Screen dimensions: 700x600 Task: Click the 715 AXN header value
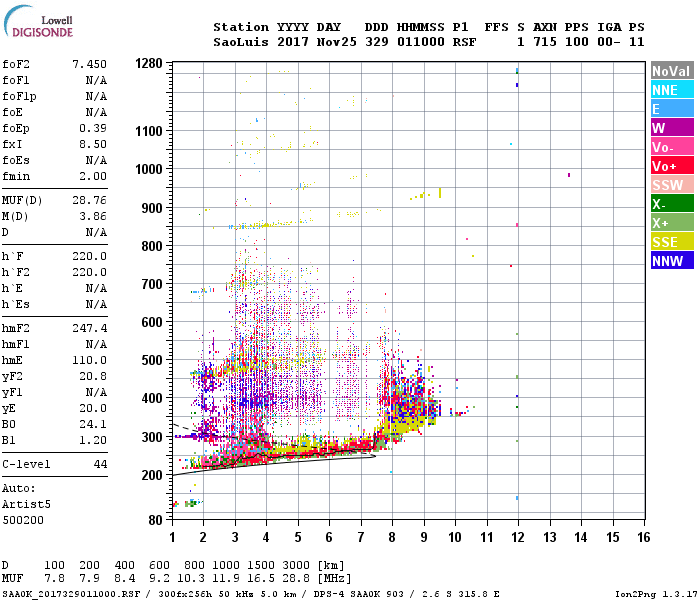(545, 42)
